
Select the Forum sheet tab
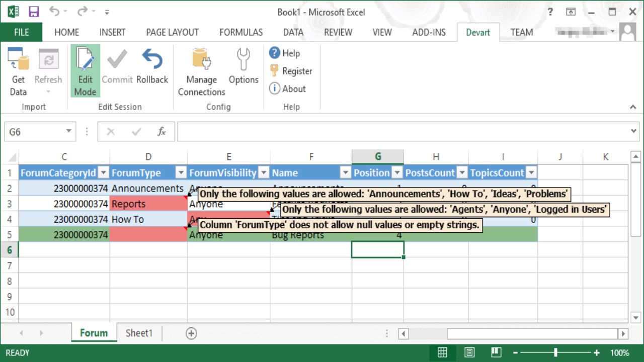click(94, 333)
